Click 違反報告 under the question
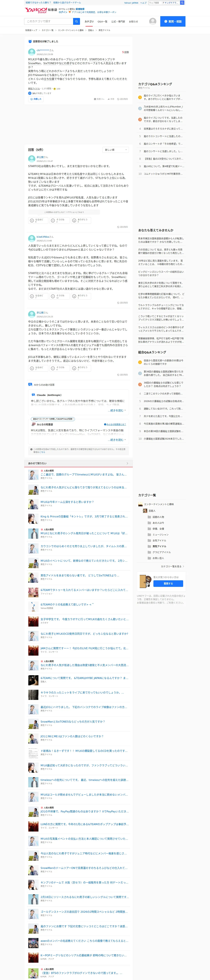 122,99
